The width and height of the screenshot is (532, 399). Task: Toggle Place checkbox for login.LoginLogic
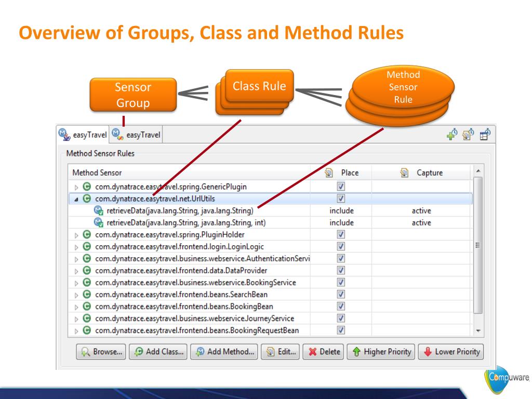341,246
